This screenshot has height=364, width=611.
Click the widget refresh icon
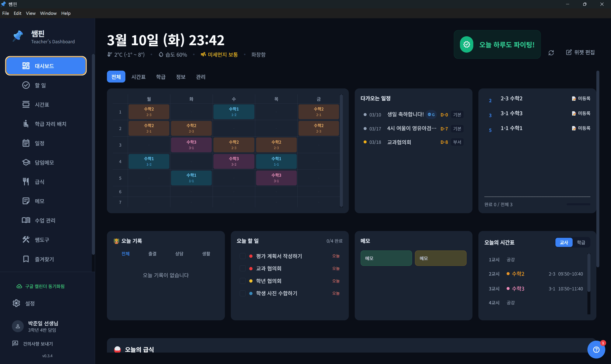pos(551,52)
